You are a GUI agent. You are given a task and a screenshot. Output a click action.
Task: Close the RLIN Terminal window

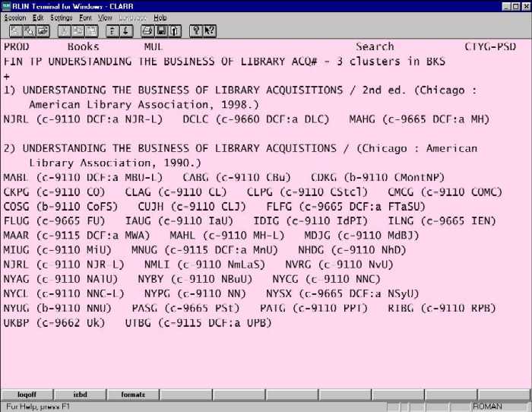pyautogui.click(x=525, y=6)
